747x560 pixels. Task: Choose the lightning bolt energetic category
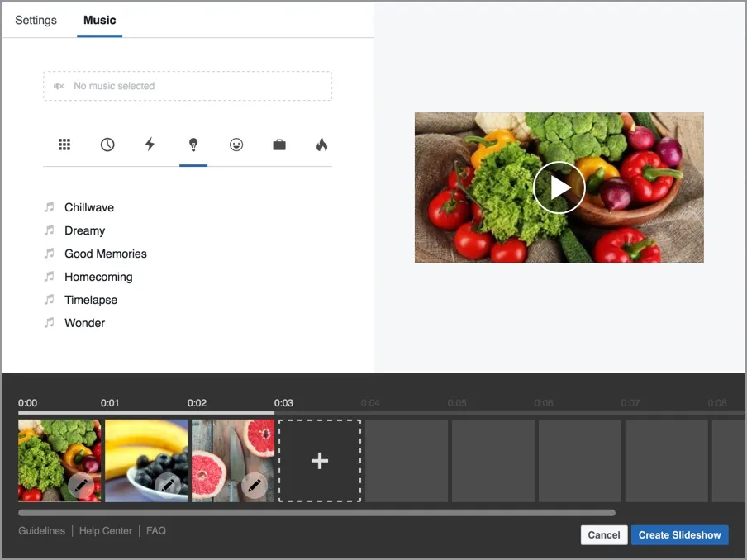(x=150, y=145)
